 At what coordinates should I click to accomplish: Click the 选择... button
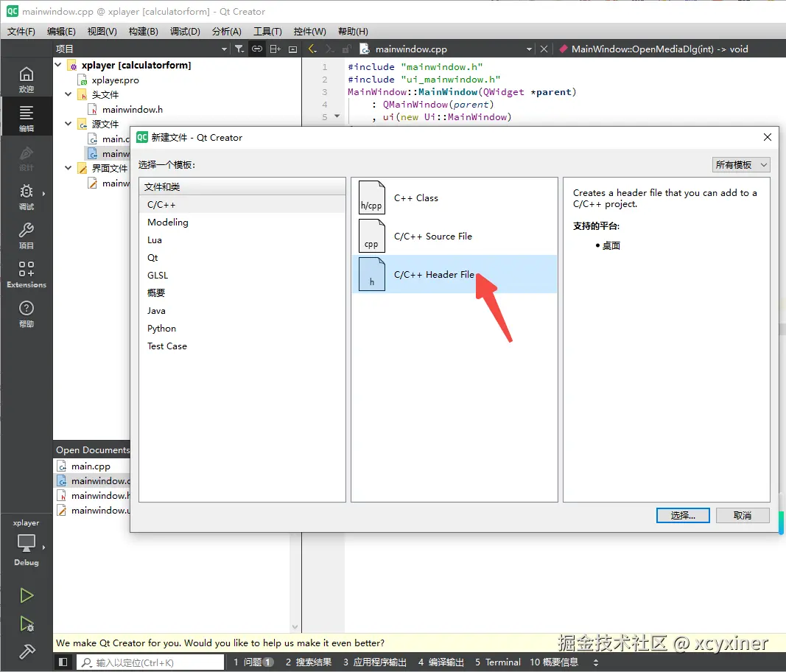(683, 515)
